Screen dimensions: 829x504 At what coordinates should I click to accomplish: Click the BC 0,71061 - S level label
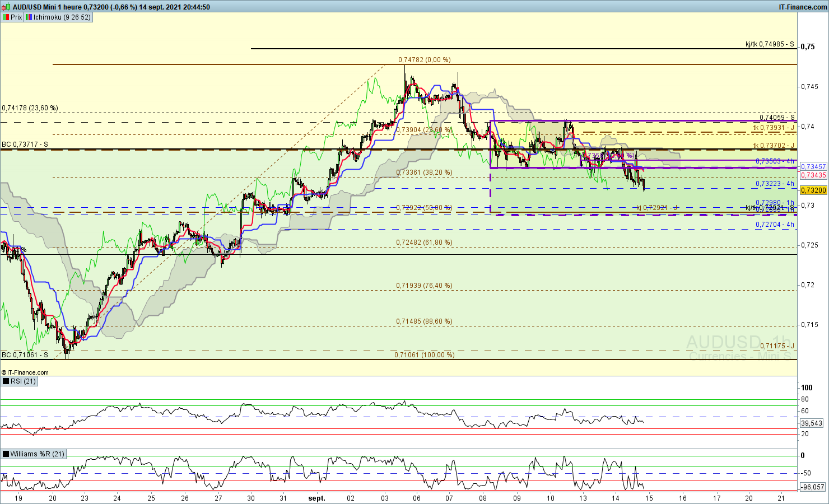point(25,355)
